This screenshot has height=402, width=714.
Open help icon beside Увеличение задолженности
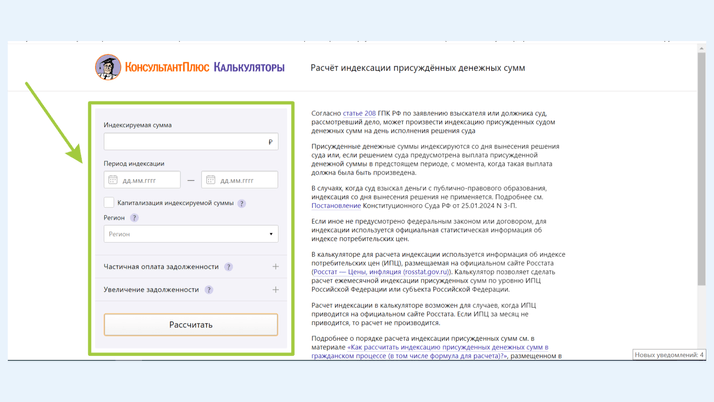(x=209, y=290)
